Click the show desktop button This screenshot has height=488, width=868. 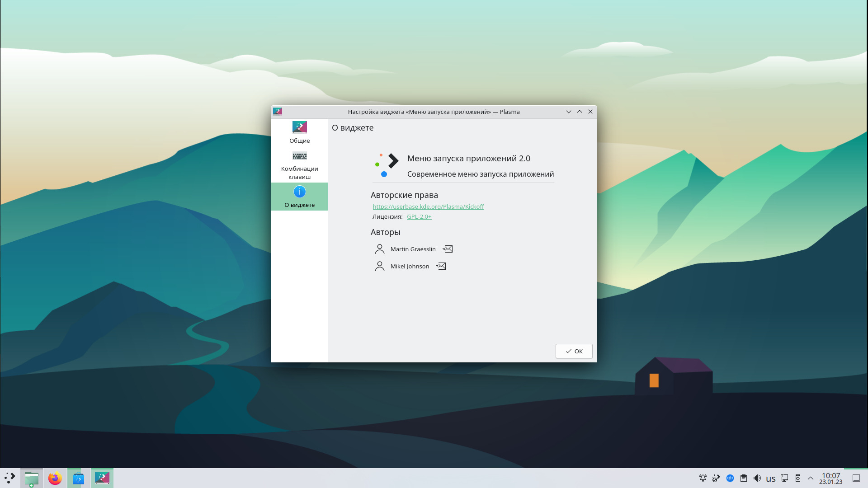coord(856,478)
